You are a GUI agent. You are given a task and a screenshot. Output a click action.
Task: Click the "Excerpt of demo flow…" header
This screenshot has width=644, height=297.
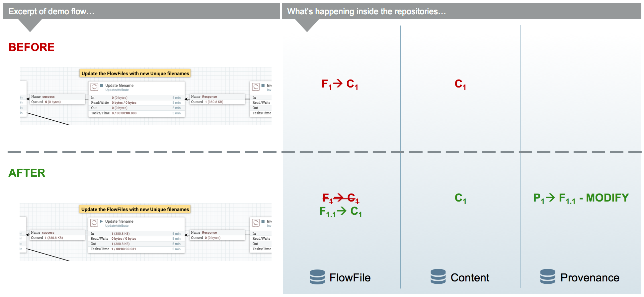pyautogui.click(x=51, y=12)
